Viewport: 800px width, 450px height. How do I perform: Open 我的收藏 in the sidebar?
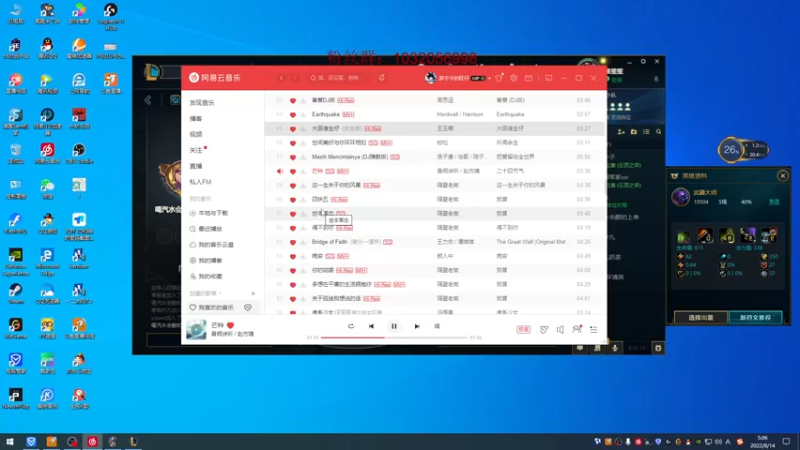click(210, 277)
